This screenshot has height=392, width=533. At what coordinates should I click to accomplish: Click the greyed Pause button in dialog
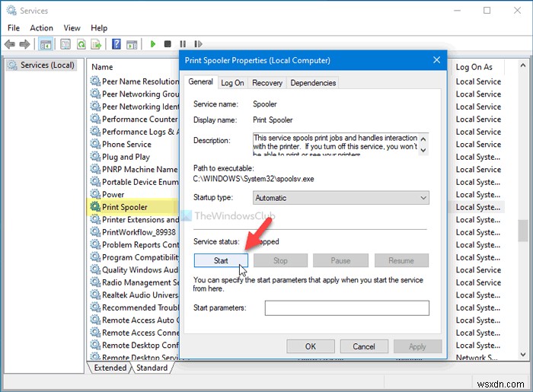(x=340, y=260)
